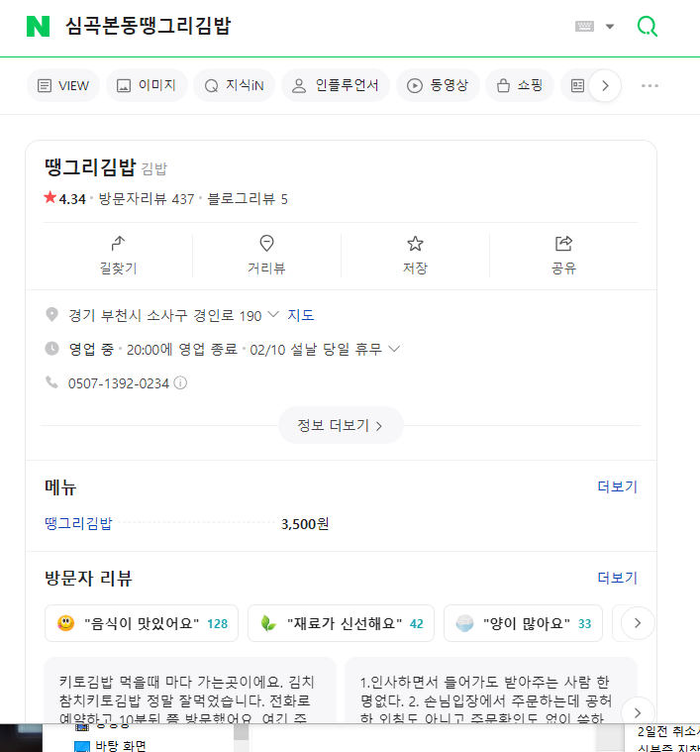Viewport: 700px width, 752px height.
Task: Select the "재료가 신선해요" 42 keyword chip
Action: 341,623
